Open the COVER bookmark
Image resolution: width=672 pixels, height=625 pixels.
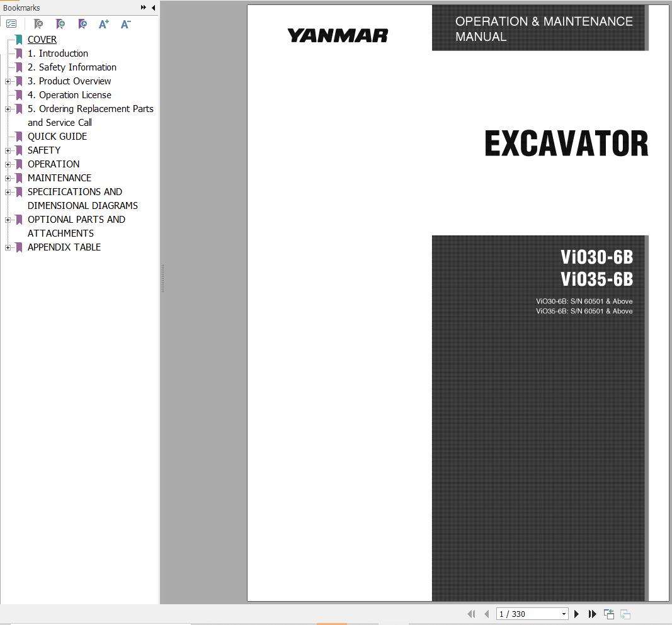[42, 39]
